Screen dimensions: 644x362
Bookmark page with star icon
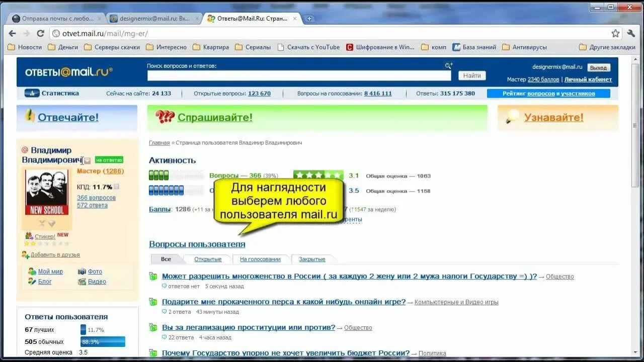pyautogui.click(x=615, y=33)
